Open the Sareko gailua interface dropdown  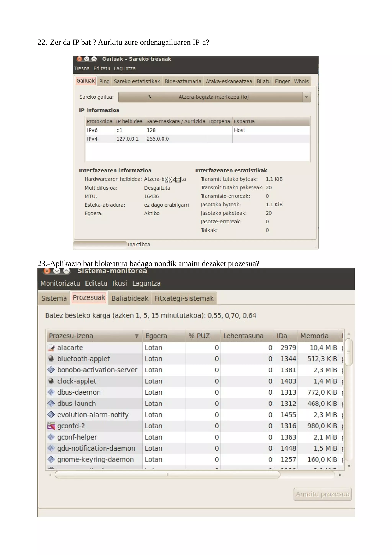point(215,97)
